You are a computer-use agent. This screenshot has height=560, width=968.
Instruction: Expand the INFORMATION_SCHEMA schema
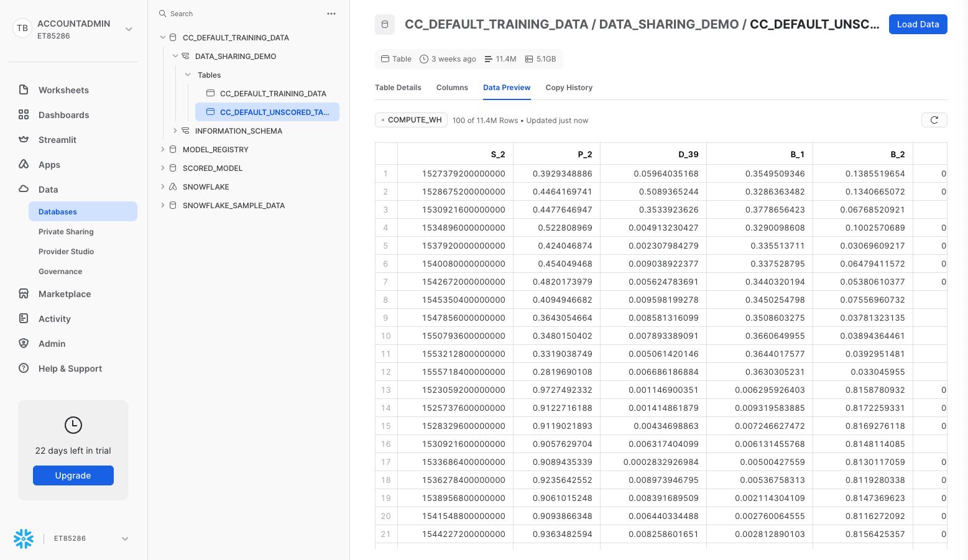(x=175, y=131)
